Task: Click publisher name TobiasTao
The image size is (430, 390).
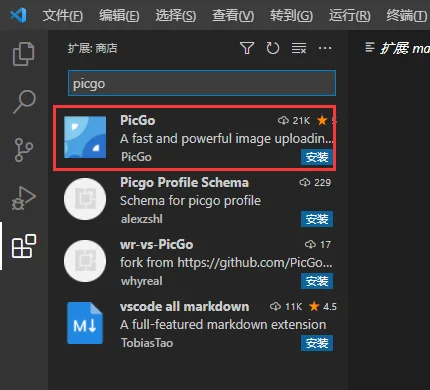Action: coord(147,343)
